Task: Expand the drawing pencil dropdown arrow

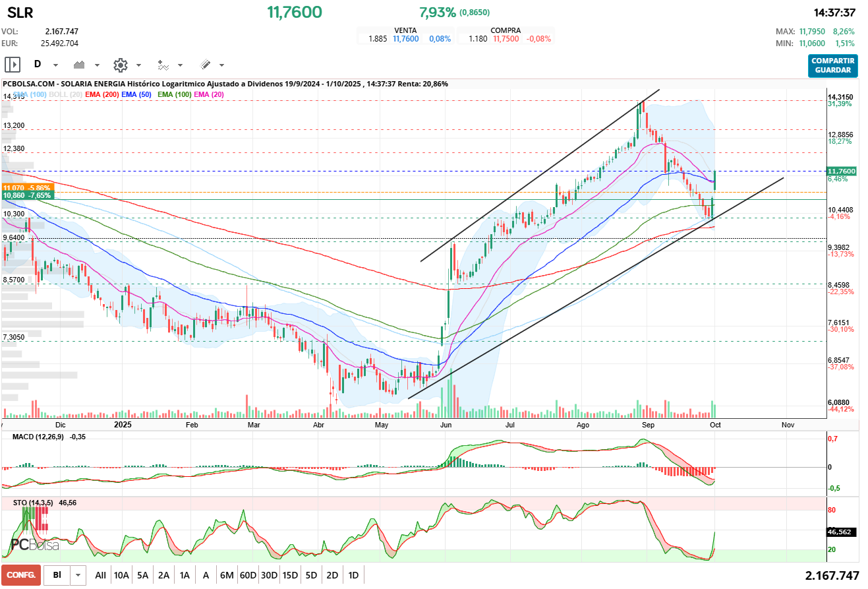Action: pyautogui.click(x=221, y=65)
